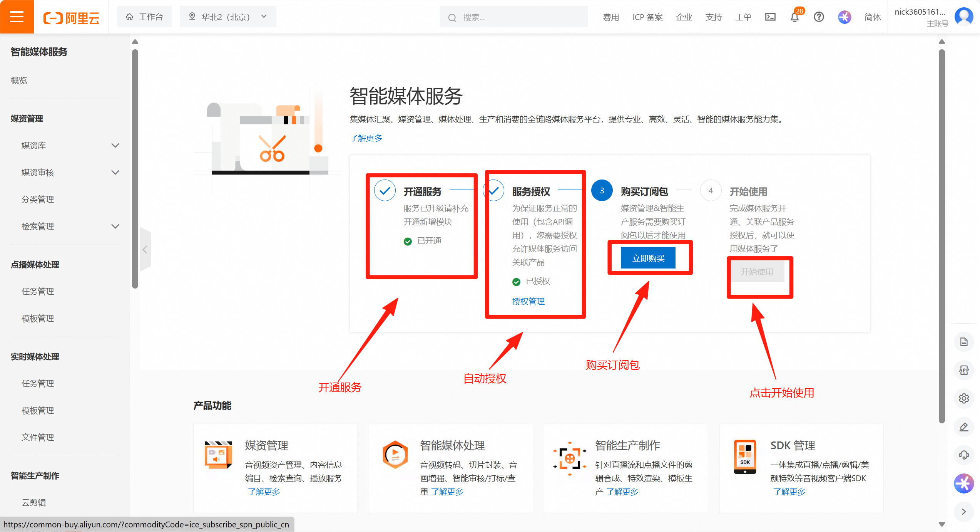
Task: Click the main scrollbar down arrow
Action: pyautogui.click(x=942, y=524)
